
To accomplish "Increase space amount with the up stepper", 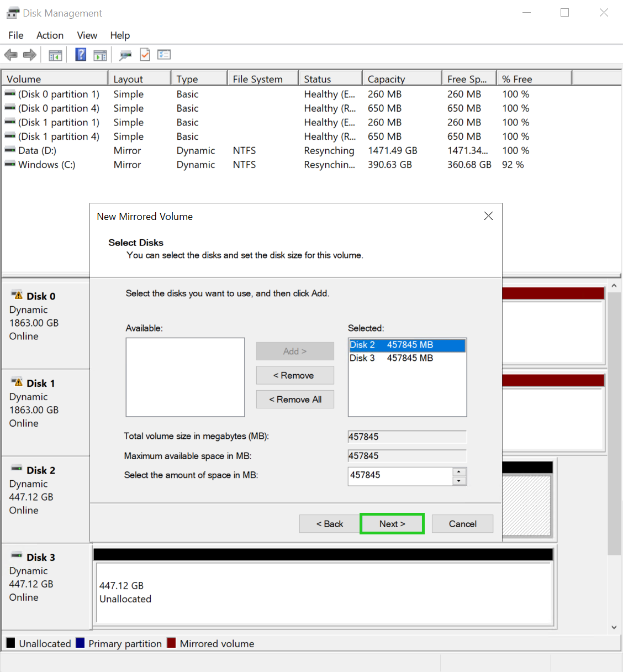I will tap(459, 473).
